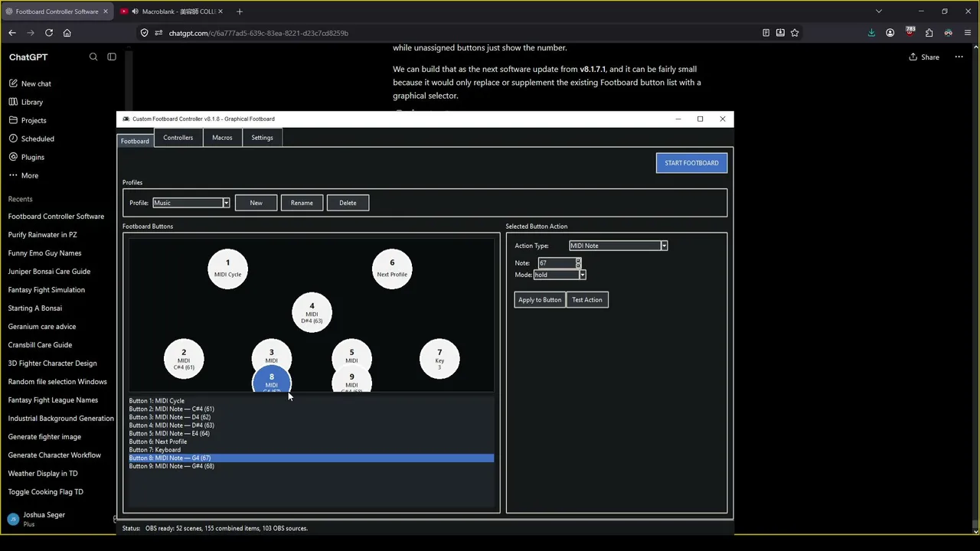The image size is (980, 551).
Task: Share the ChatGPT conversation
Action: 924,57
